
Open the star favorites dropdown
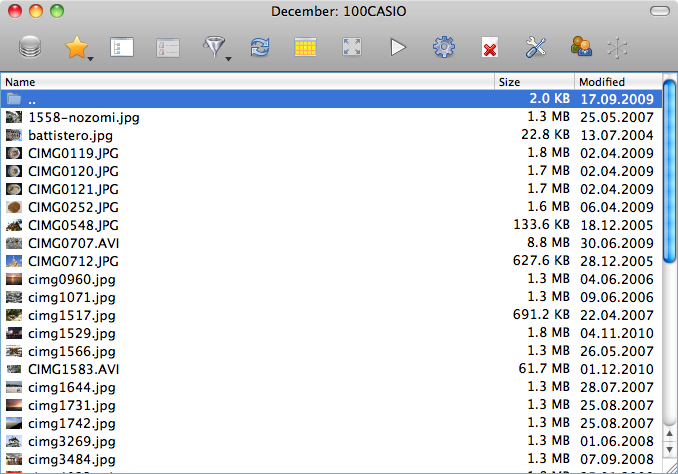pos(78,47)
